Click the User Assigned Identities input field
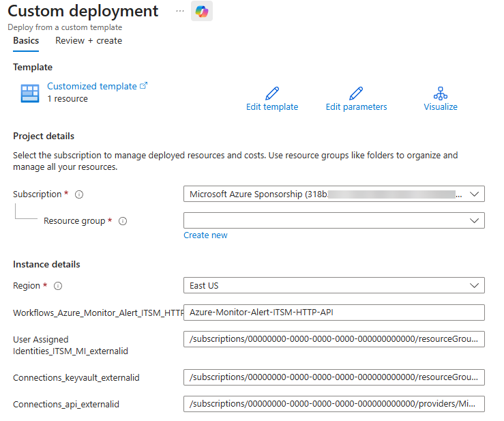This screenshot has width=504, height=421. 333,339
